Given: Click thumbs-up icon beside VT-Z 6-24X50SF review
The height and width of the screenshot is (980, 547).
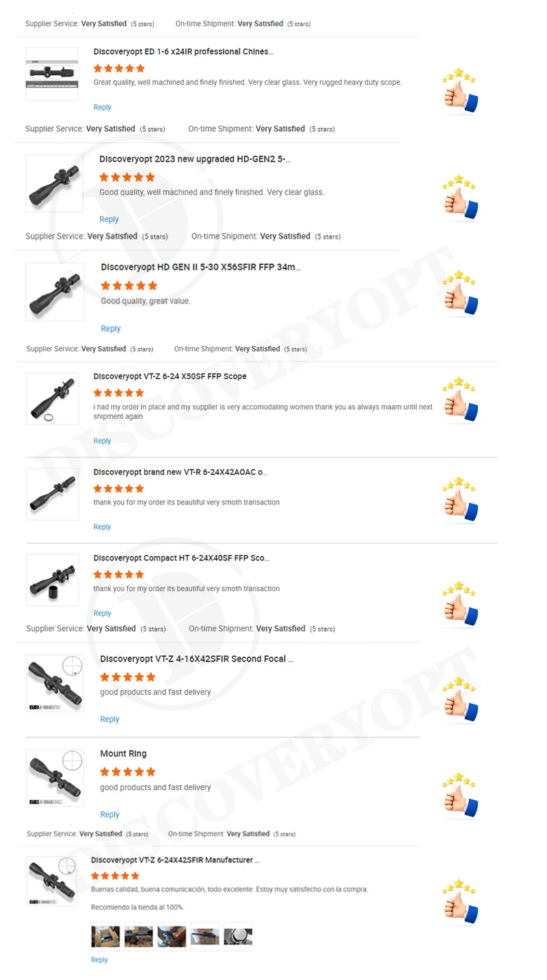Looking at the screenshot, I should click(459, 400).
